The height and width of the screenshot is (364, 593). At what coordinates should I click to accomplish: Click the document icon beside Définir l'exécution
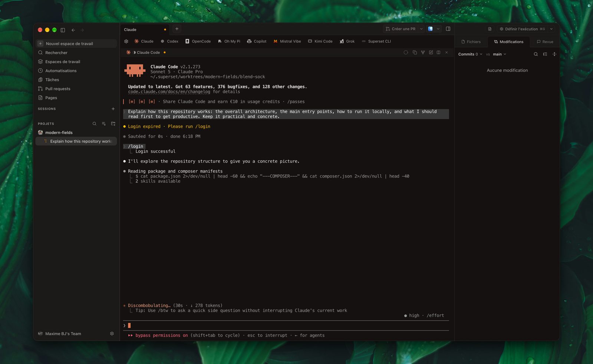coord(490,29)
